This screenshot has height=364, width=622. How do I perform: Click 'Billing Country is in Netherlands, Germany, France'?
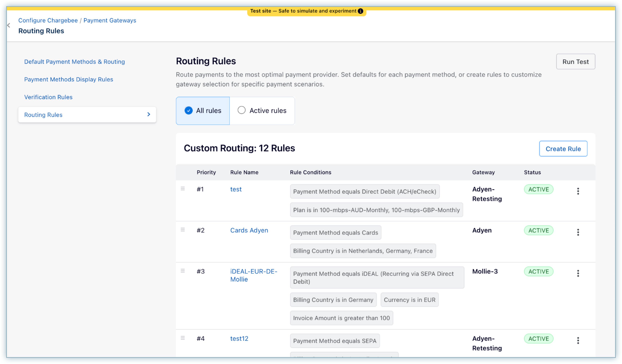(x=363, y=251)
